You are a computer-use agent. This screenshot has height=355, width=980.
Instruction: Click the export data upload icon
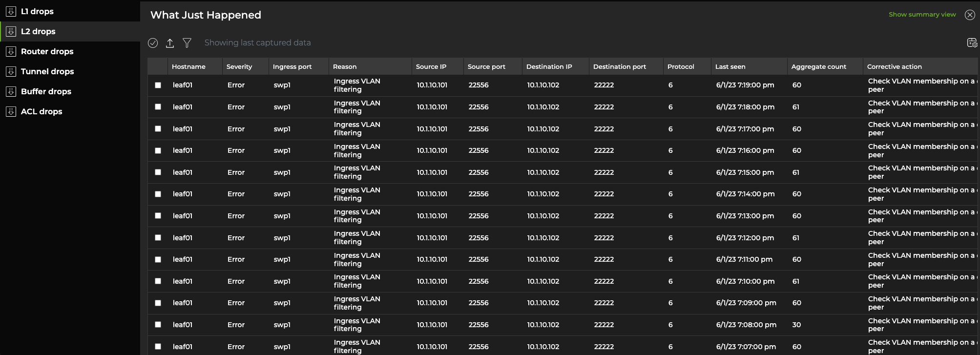tap(170, 43)
